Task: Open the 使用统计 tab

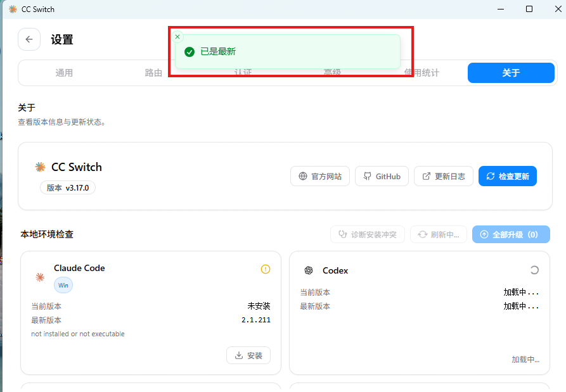Action: coord(421,73)
